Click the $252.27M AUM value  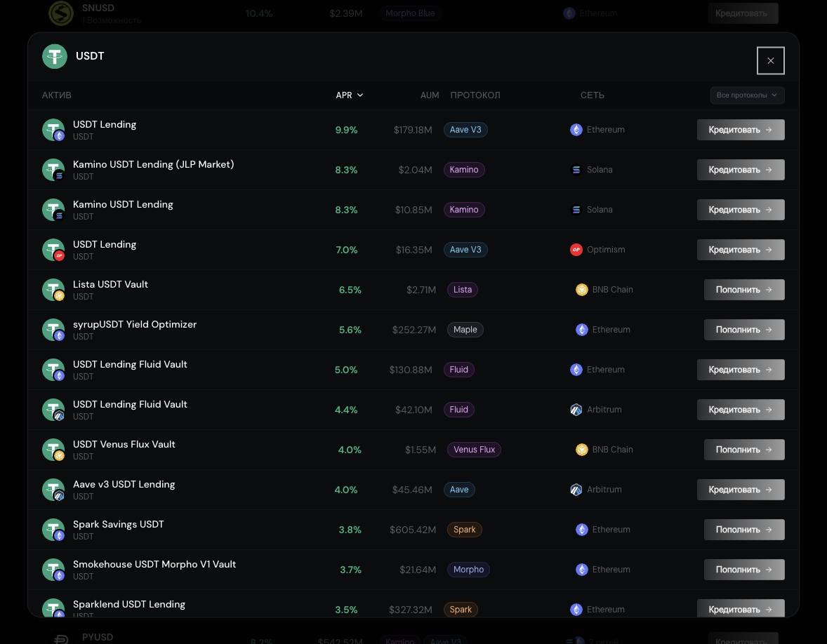pos(414,330)
